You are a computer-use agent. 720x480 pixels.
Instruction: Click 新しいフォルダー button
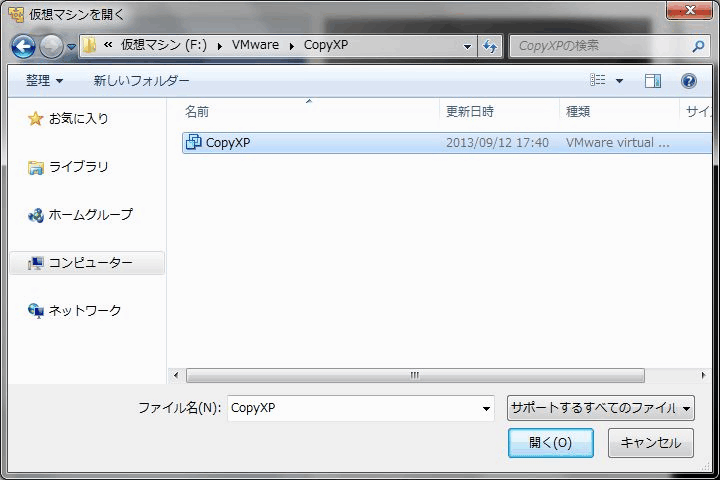pos(141,81)
